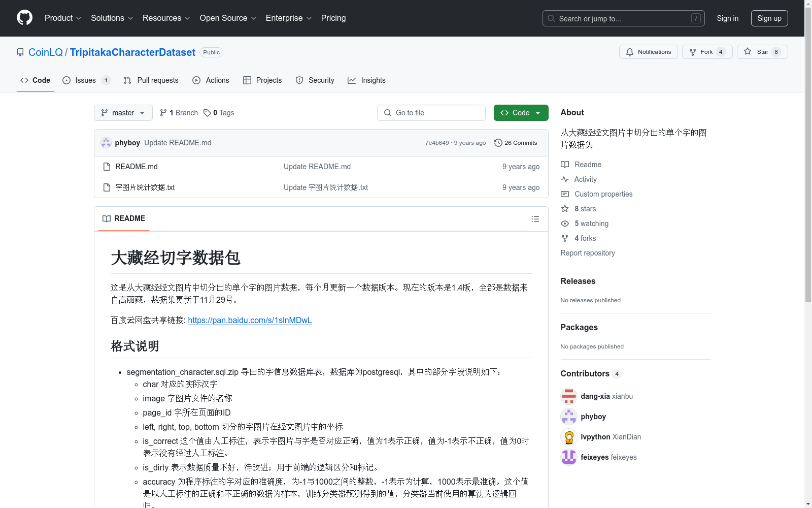Switch to the Code tab
This screenshot has height=508, width=812.
coord(35,80)
